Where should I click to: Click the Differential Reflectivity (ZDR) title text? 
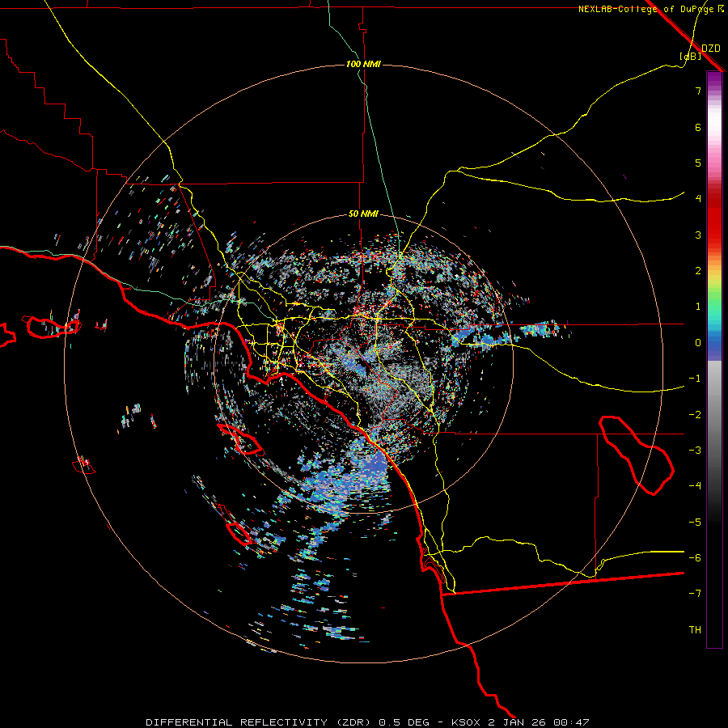tap(260, 722)
